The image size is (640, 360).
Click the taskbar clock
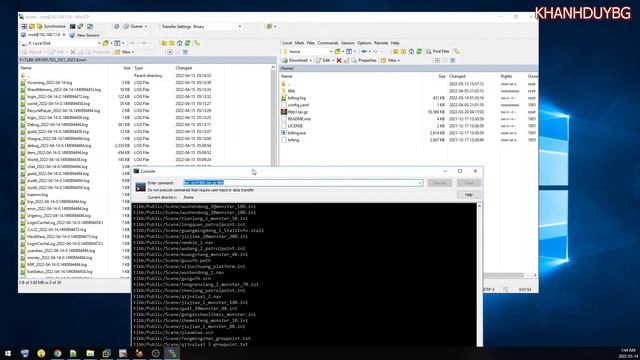click(x=628, y=353)
